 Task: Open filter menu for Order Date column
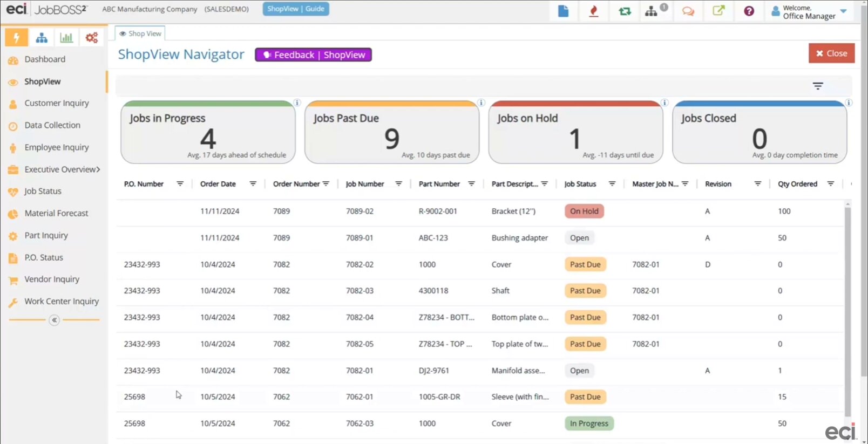click(x=253, y=184)
